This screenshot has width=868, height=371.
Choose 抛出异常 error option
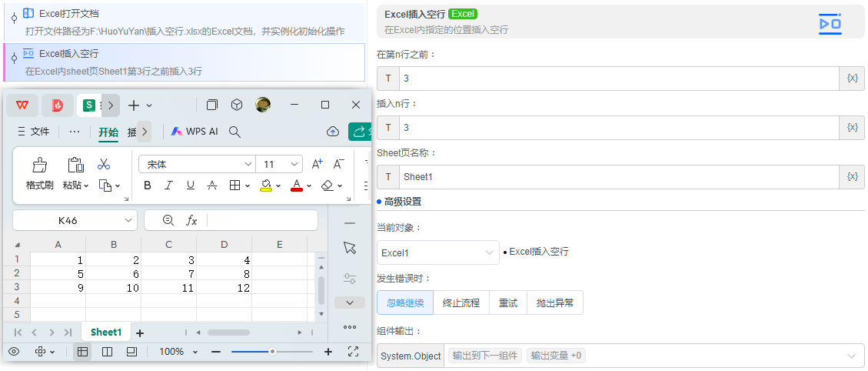554,302
